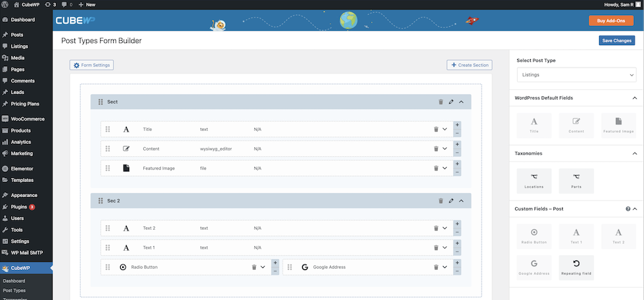Decrease width of Content row with minus
The image size is (644, 300).
457,153
